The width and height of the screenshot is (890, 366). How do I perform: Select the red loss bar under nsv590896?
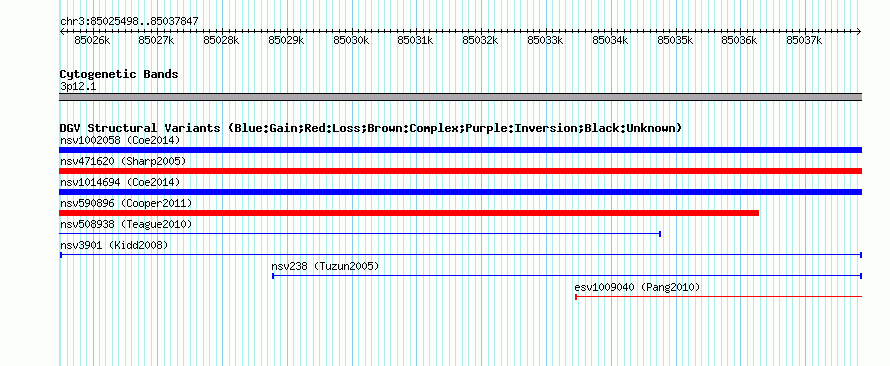click(x=409, y=213)
